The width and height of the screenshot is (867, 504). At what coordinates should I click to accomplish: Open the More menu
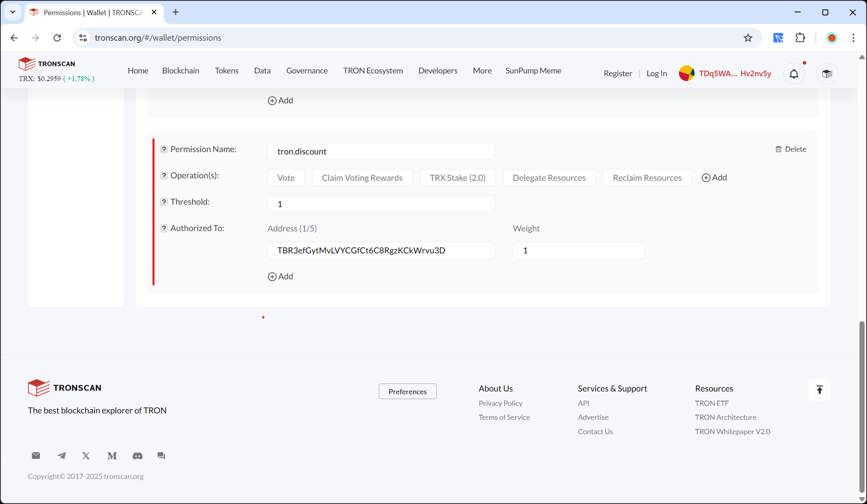point(482,71)
